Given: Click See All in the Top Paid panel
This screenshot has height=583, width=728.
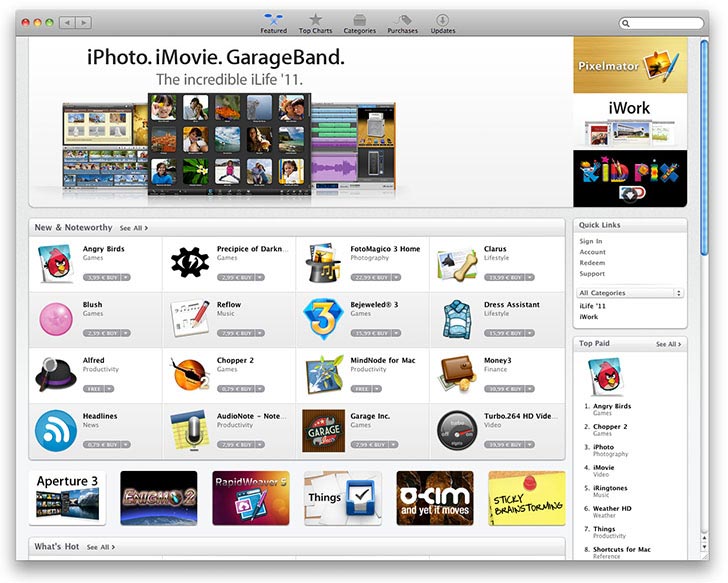Looking at the screenshot, I should pyautogui.click(x=669, y=344).
